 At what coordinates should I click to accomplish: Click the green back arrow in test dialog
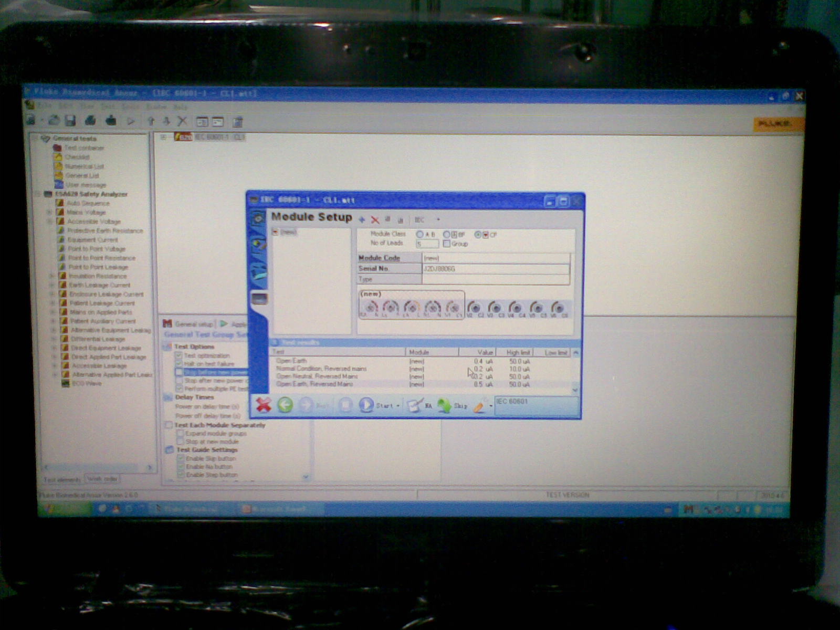pos(285,405)
